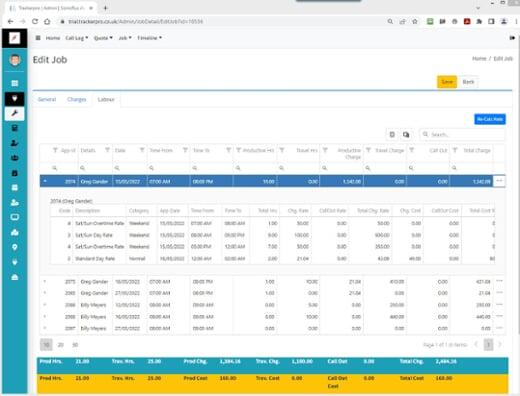Click the yellow Save button

click(447, 82)
